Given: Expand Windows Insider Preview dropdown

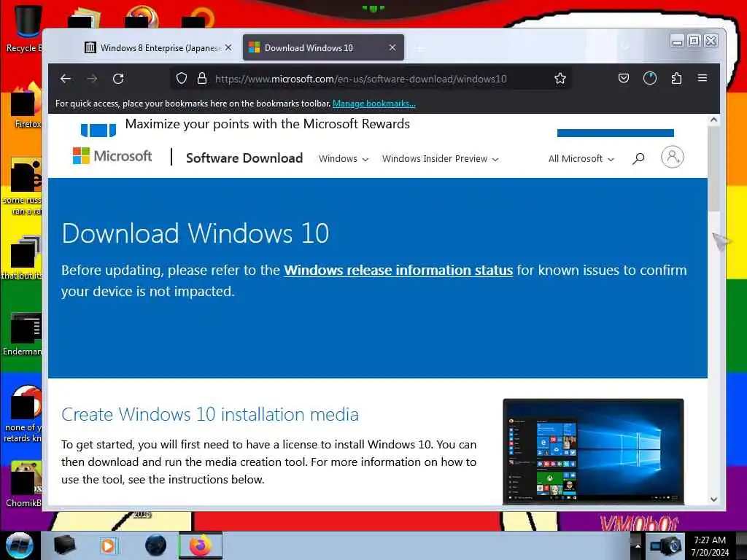Looking at the screenshot, I should [x=440, y=158].
